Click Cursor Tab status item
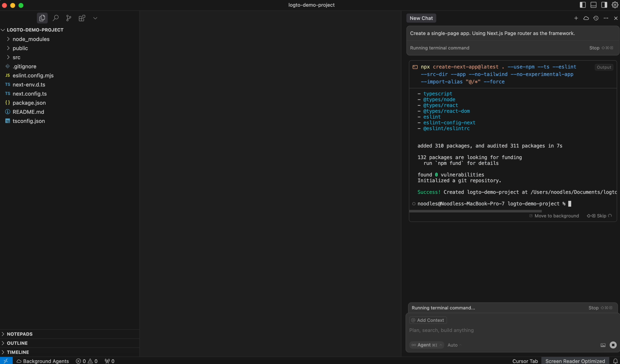 point(525,361)
